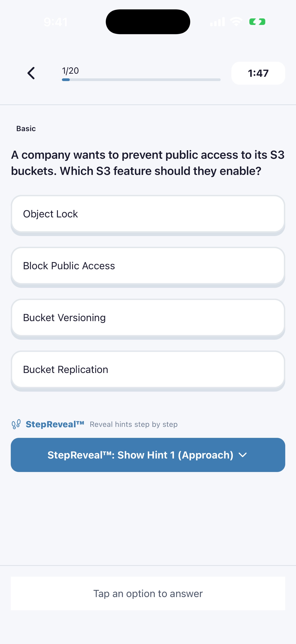Image resolution: width=296 pixels, height=644 pixels.
Task: Expand StepReveal Show Hint 1 button
Action: click(148, 455)
